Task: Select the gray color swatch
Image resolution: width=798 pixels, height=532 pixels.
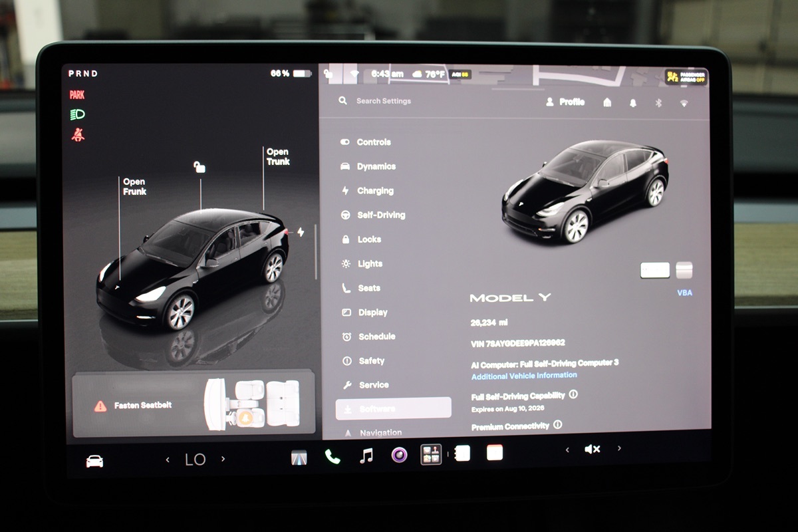Action: click(x=684, y=270)
